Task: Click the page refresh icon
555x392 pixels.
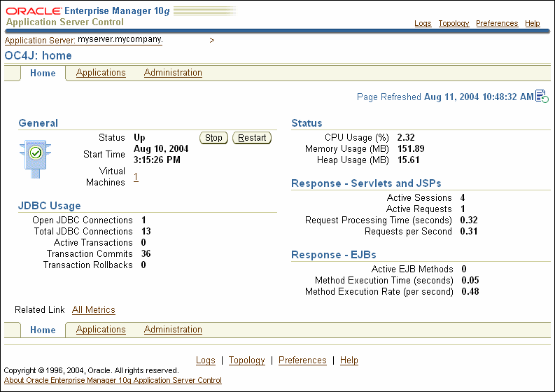Action: tap(542, 96)
